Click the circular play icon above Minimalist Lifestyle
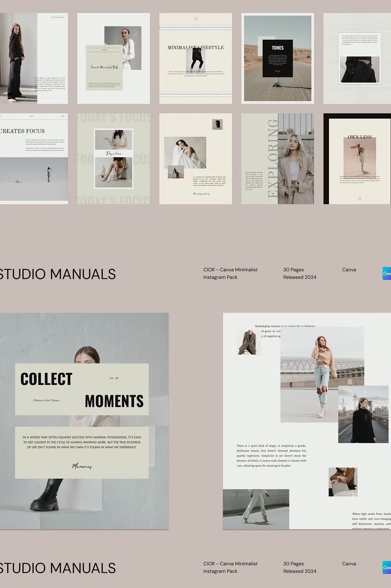This screenshot has height=588, width=391. tap(196, 19)
